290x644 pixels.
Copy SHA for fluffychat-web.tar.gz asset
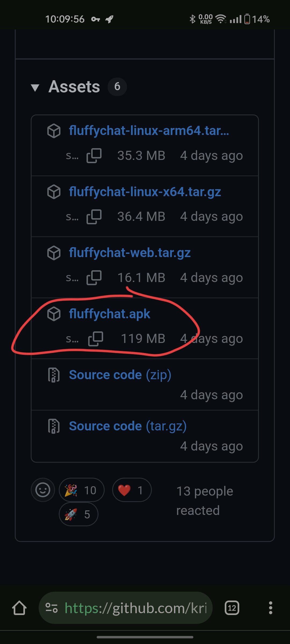(94, 277)
